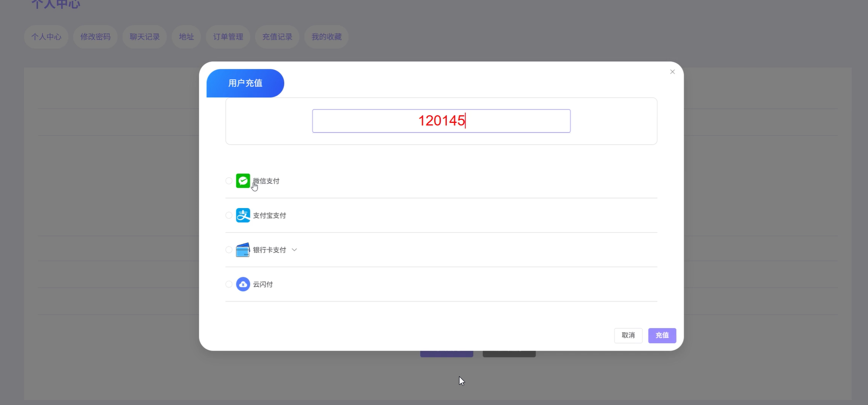
Task: Switch to the 修改密码 tab
Action: coord(95,37)
